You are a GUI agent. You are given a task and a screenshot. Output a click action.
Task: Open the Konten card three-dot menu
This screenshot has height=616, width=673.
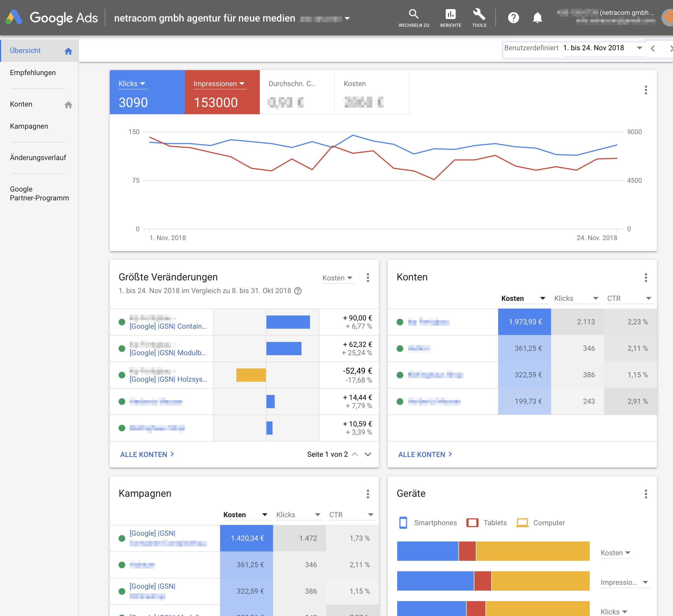[646, 278]
